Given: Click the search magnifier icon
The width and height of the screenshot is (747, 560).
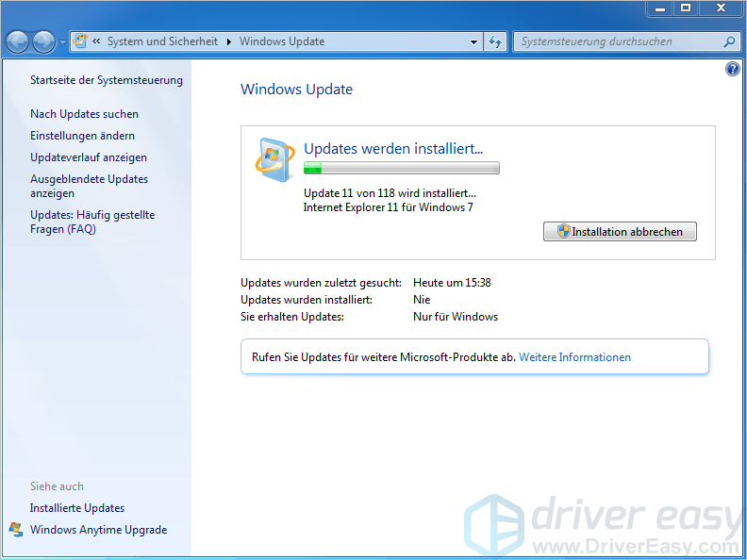Looking at the screenshot, I should tap(729, 41).
